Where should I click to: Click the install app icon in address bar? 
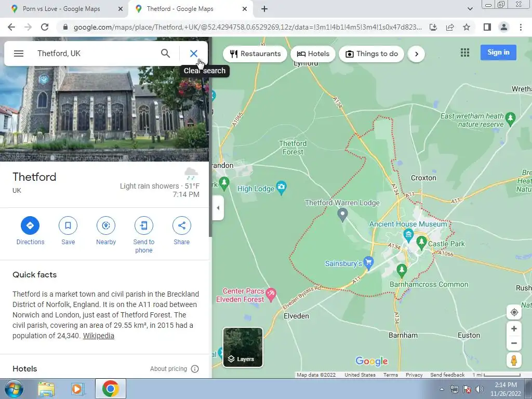coord(433,27)
